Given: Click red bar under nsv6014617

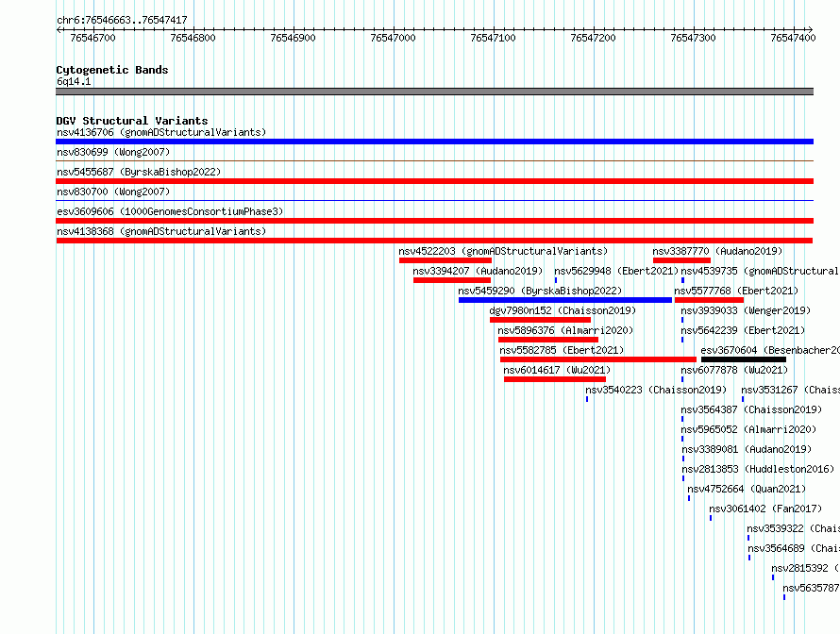Looking at the screenshot, I should click(555, 379).
